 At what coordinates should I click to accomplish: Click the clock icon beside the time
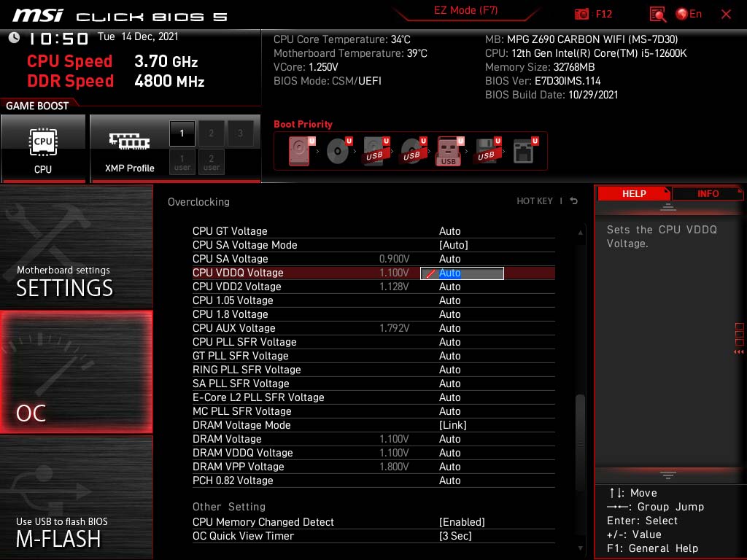[14, 37]
